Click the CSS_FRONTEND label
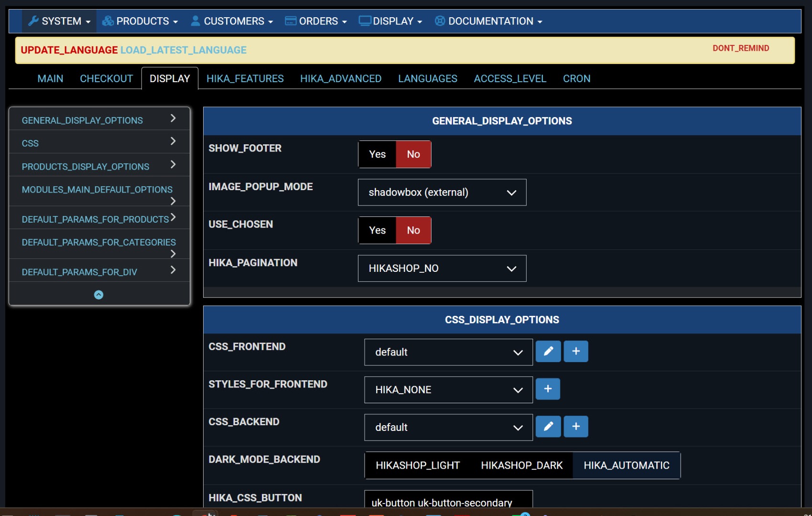Screen dimensions: 812x516 (x=247, y=347)
